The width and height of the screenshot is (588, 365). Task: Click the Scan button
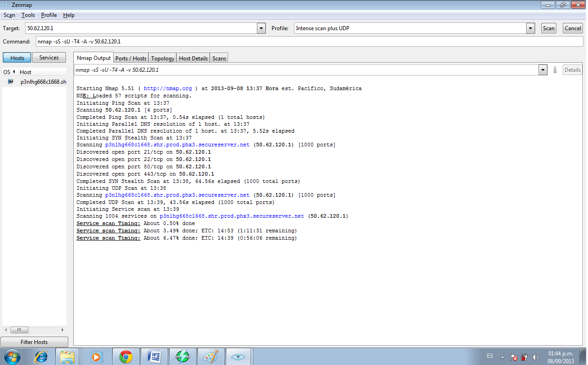point(549,28)
